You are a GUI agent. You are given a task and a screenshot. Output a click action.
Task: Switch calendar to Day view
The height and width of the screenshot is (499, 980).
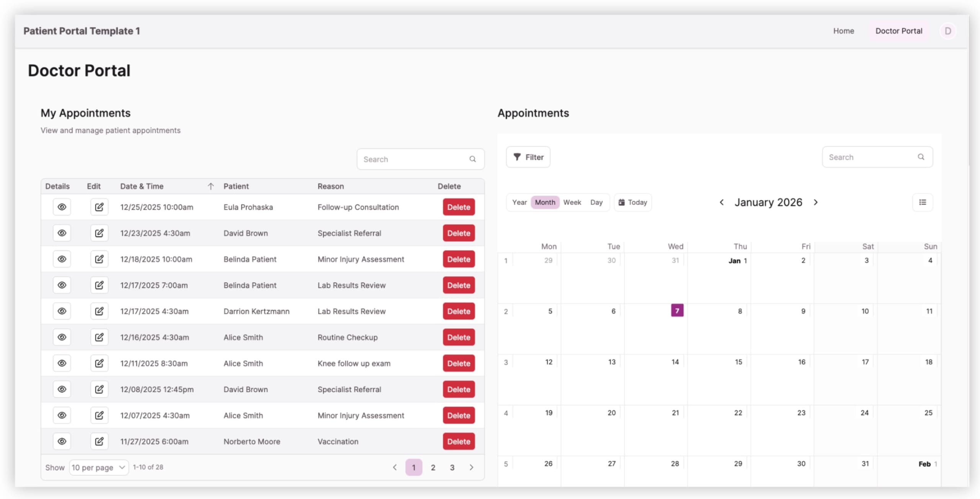596,202
